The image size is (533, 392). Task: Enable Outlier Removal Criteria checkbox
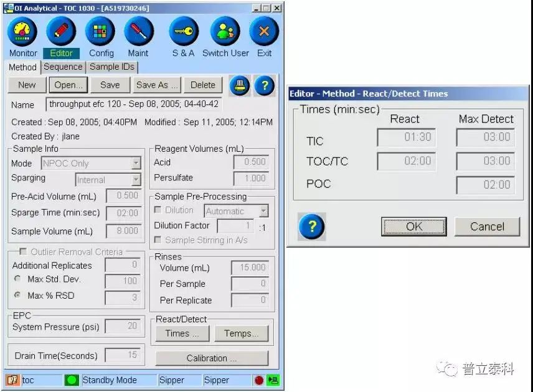point(23,251)
